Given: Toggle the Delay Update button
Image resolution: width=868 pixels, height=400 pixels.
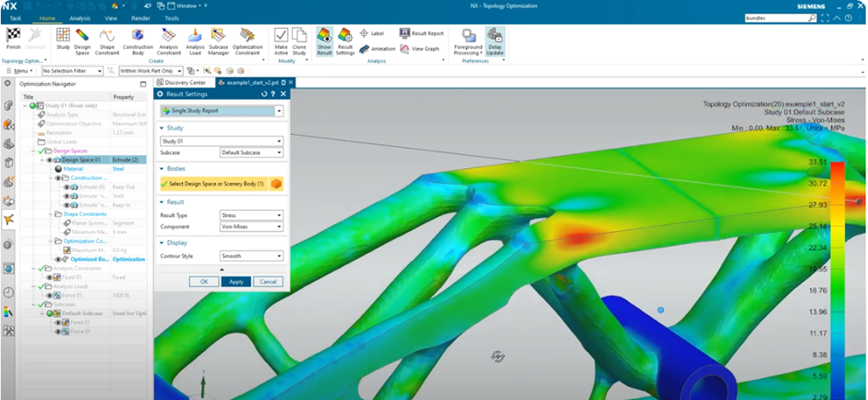Looking at the screenshot, I should (495, 41).
